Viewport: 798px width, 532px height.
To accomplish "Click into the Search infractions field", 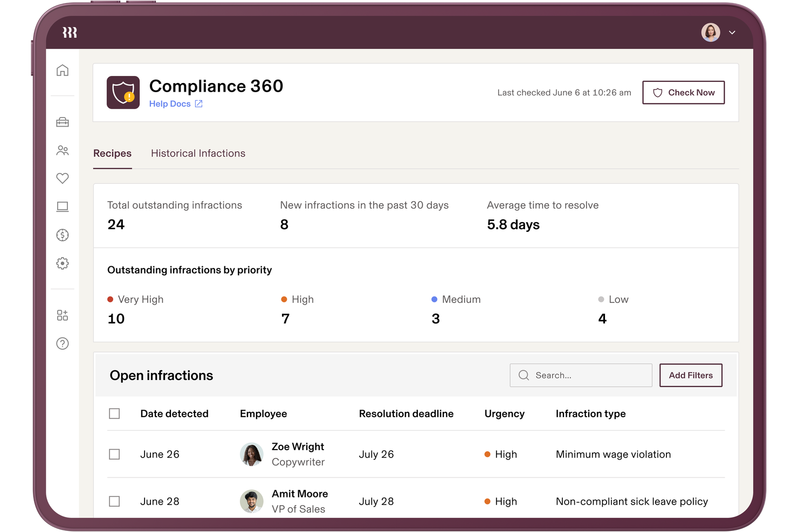I will pyautogui.click(x=581, y=375).
